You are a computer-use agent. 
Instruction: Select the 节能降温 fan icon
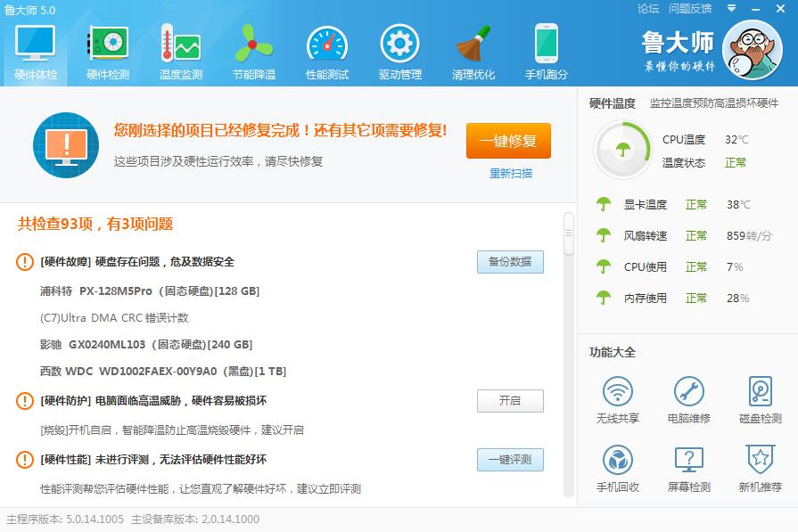254,52
